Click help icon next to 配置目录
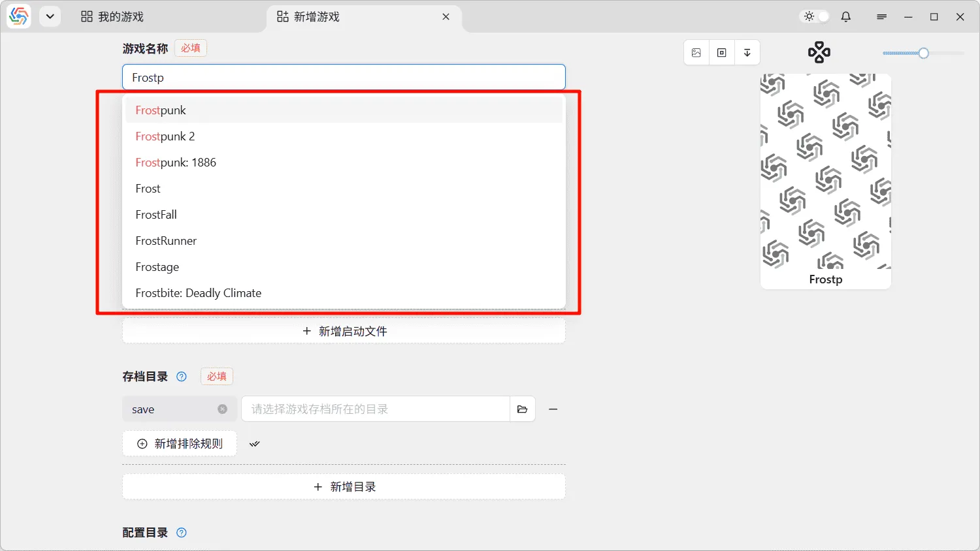980x551 pixels. point(182,533)
